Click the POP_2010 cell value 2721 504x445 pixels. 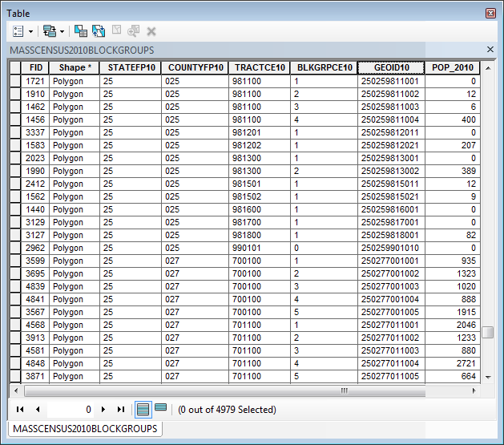pyautogui.click(x=453, y=363)
